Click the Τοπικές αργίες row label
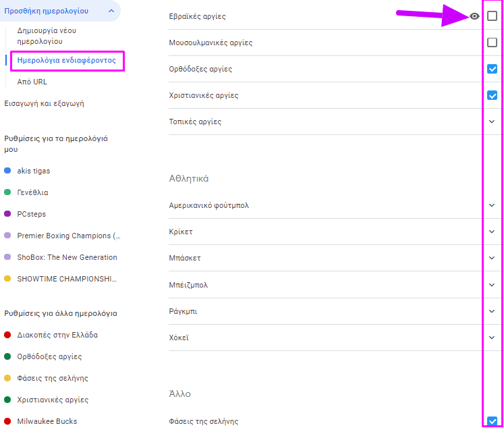Viewport: 504px width, 430px height. pyautogui.click(x=195, y=122)
